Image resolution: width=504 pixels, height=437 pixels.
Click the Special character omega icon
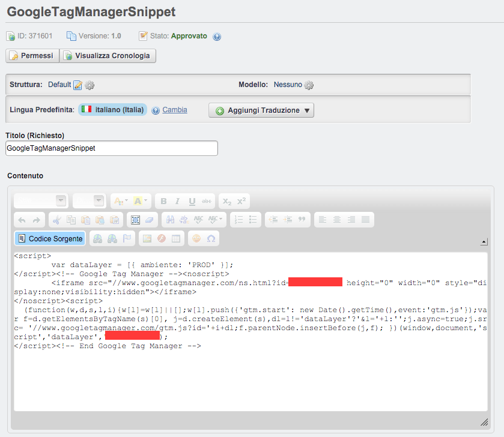pos(211,238)
